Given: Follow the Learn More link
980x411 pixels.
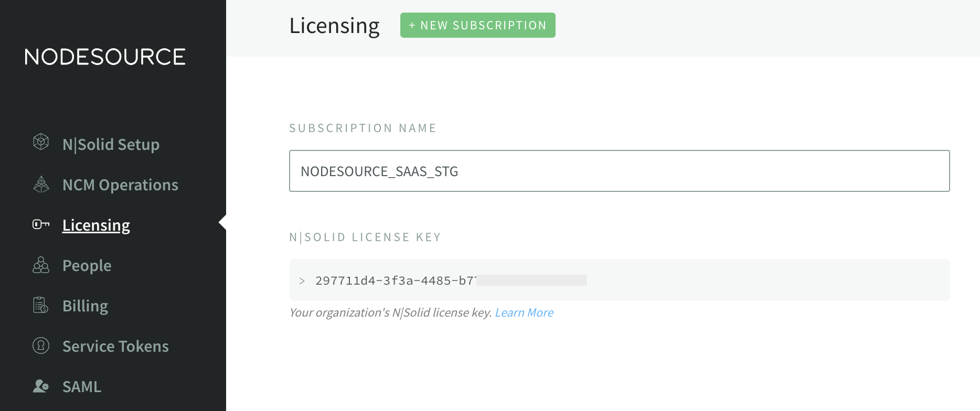Looking at the screenshot, I should [x=524, y=313].
